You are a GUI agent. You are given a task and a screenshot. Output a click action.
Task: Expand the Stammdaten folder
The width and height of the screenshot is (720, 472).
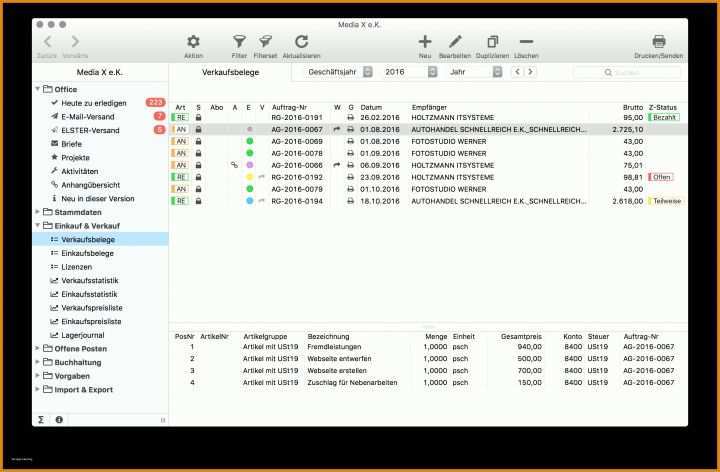[38, 212]
